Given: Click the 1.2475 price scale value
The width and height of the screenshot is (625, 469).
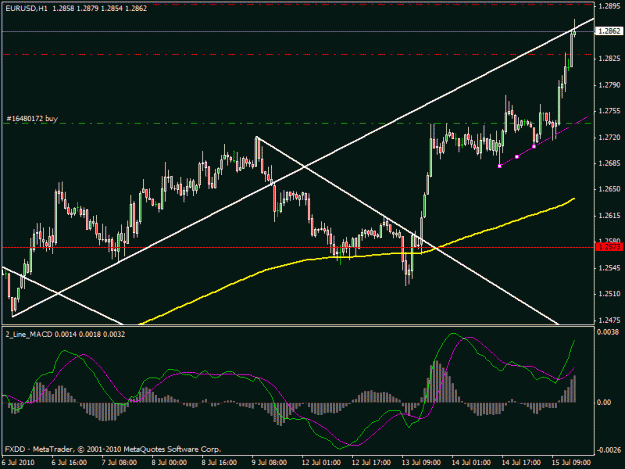Looking at the screenshot, I should point(610,320).
